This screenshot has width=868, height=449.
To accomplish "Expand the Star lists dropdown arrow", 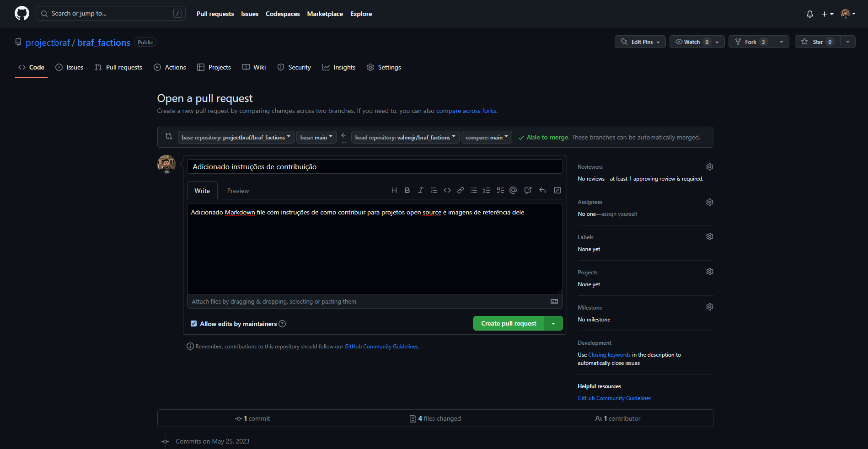I will (x=848, y=42).
